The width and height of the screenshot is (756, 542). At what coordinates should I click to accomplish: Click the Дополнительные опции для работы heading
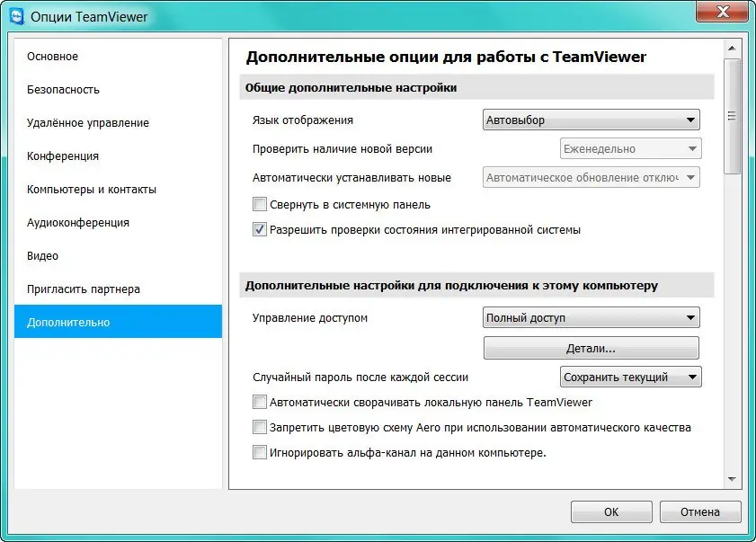coord(446,57)
